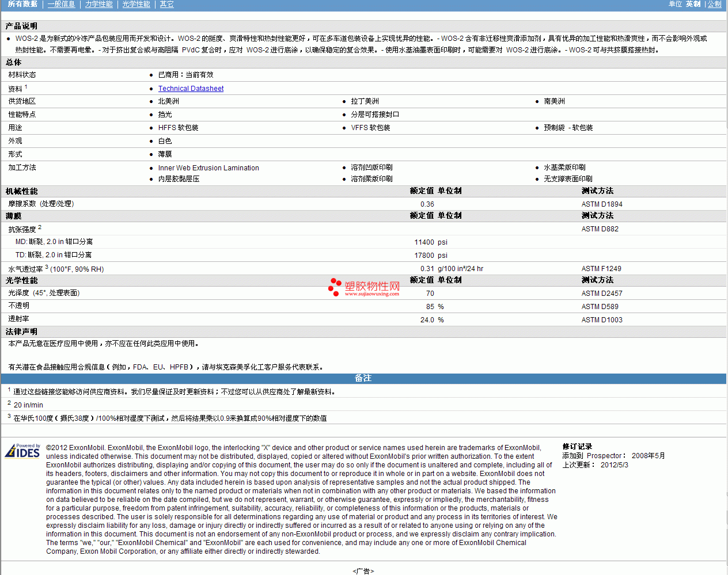Viewport: 728px width, 575px height.
Task: Click footnote marker 3 next to 水气透过率
Action: [x=47, y=267]
